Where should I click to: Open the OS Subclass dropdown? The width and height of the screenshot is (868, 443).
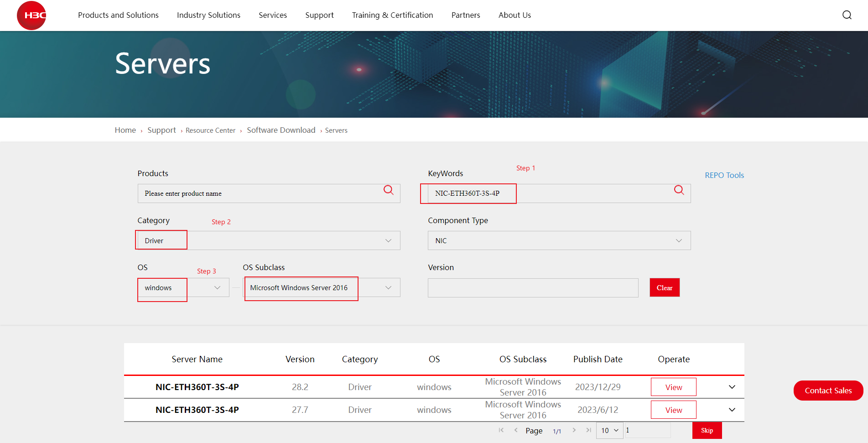(x=322, y=287)
